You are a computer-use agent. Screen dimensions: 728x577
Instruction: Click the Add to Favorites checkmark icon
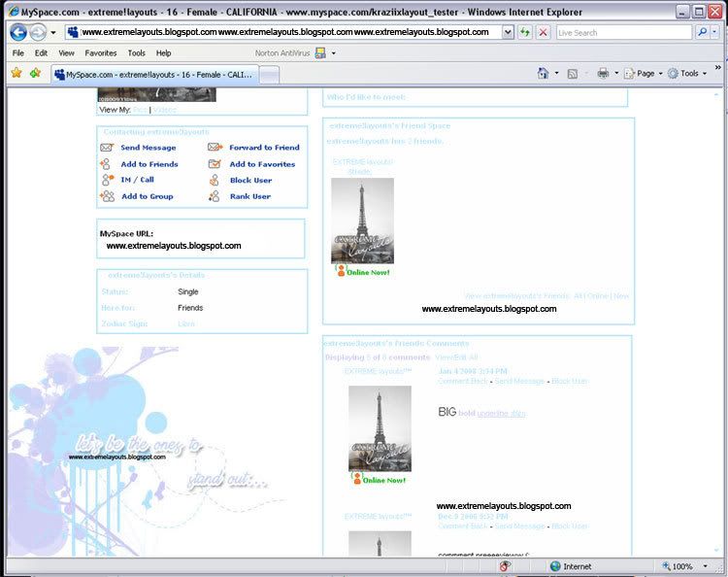(x=215, y=163)
